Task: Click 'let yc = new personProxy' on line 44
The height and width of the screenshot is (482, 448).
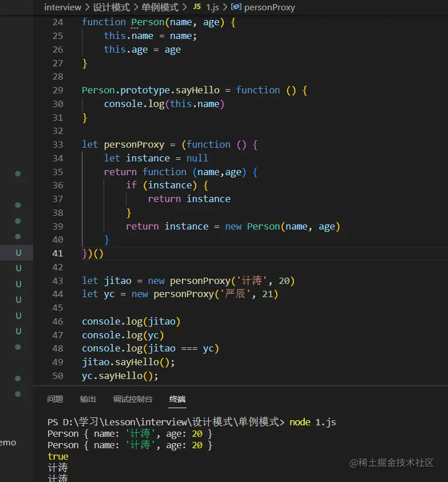Action: point(148,294)
